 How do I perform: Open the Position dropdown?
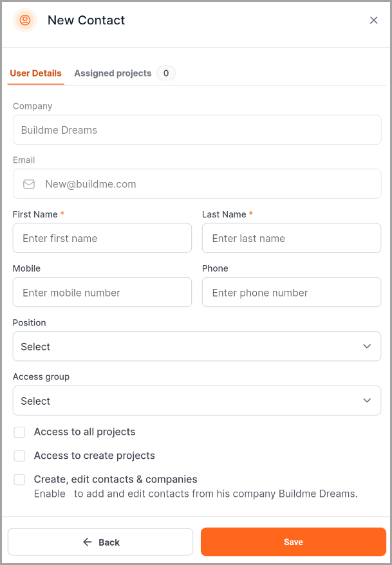(197, 346)
